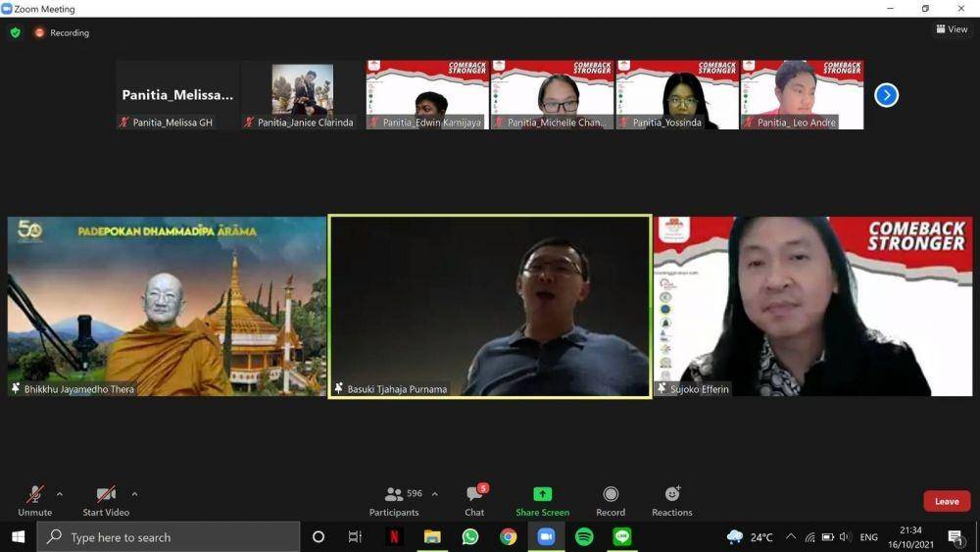Select Basuki Tjahaja Purnama's active video
Image resolution: width=980 pixels, height=552 pixels.
490,306
